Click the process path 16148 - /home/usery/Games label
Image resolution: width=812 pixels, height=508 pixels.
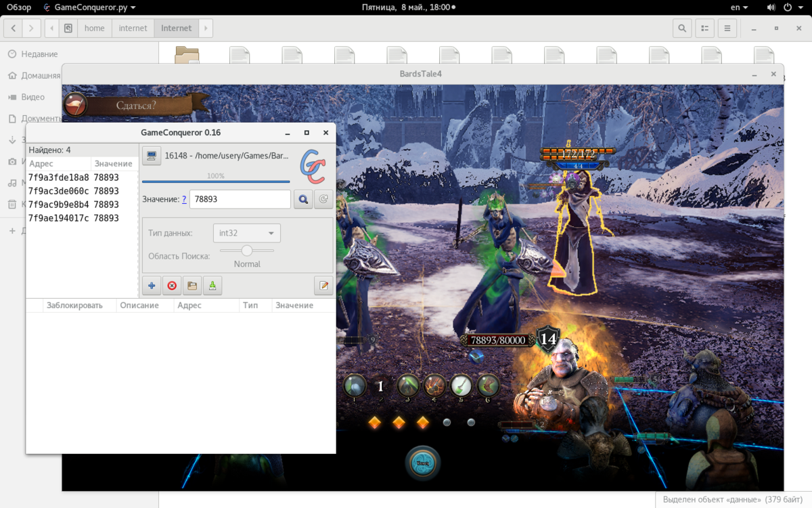227,156
